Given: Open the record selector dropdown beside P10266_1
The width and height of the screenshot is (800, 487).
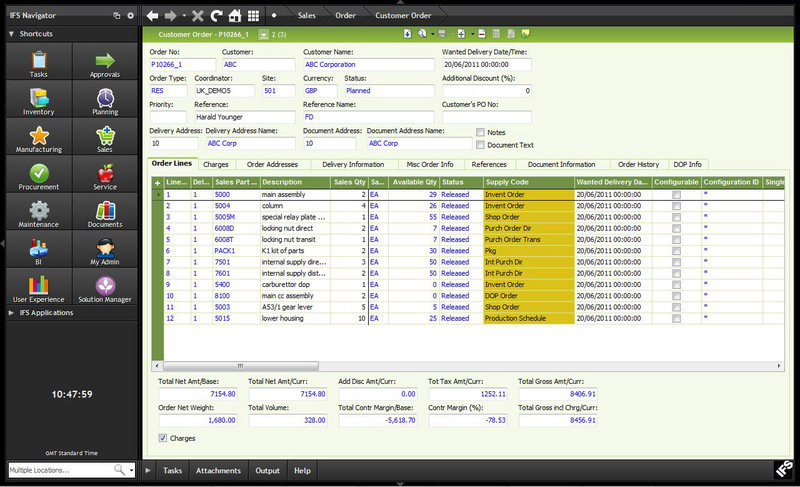Looking at the screenshot, I should pos(263,35).
